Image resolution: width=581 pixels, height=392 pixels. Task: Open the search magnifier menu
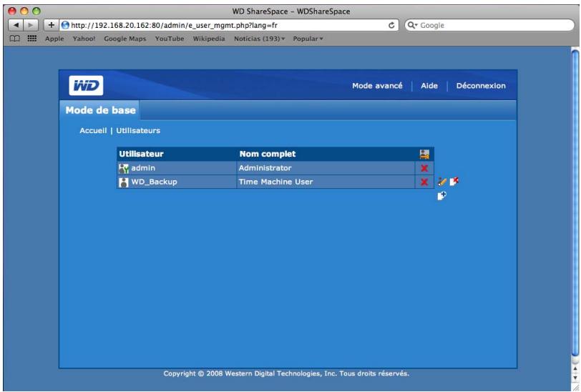pyautogui.click(x=412, y=25)
